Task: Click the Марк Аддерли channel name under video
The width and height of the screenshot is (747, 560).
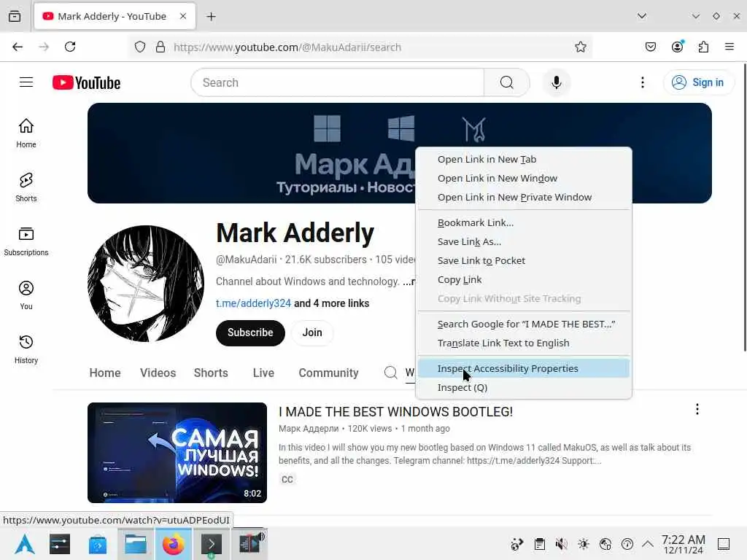Action: point(309,429)
